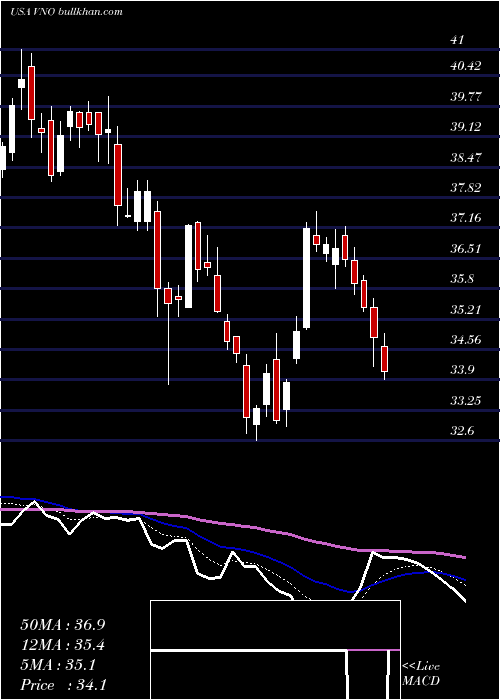
Task: Click the Price : 34.1 value
Action: pos(63,685)
